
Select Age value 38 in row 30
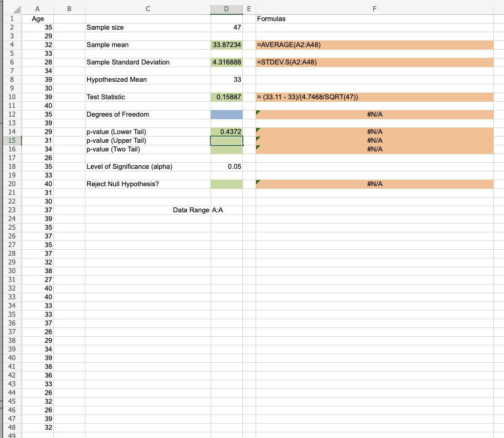37,271
